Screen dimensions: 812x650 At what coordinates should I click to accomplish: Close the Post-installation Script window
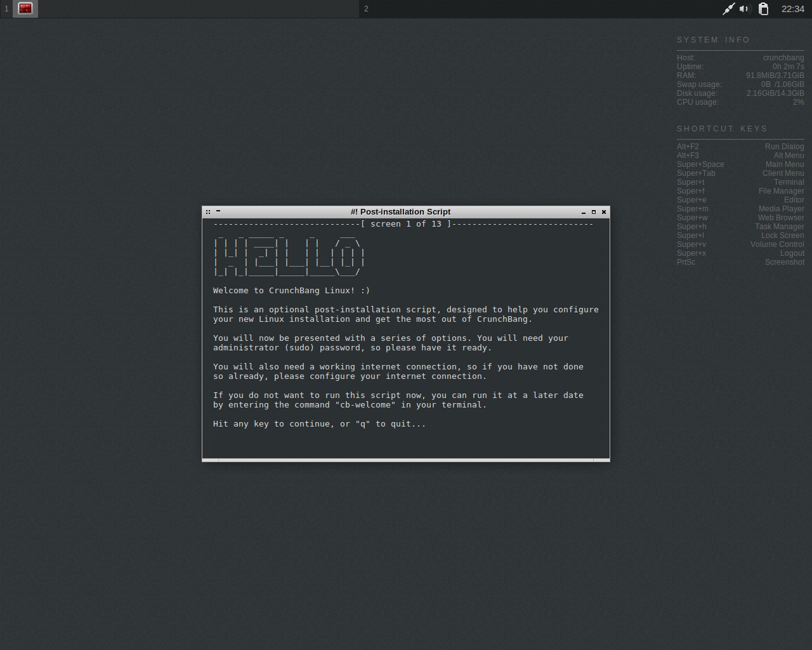[x=604, y=212]
